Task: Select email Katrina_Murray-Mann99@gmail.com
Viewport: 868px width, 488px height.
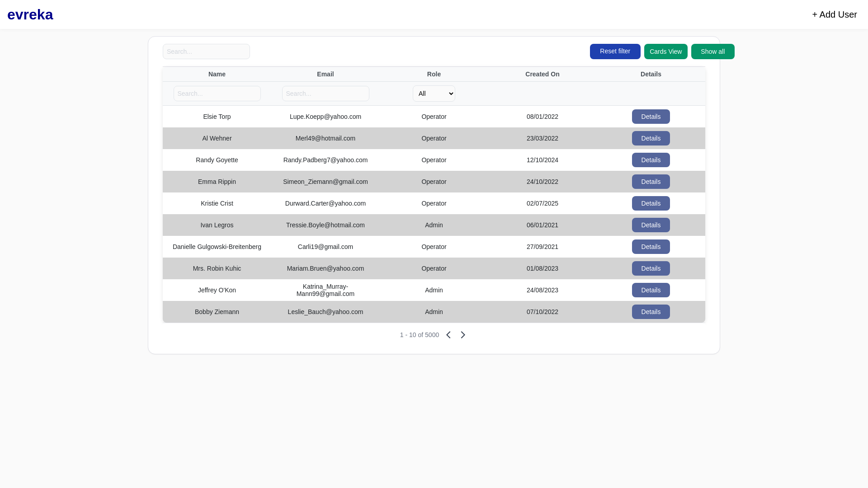Action: 325,290
